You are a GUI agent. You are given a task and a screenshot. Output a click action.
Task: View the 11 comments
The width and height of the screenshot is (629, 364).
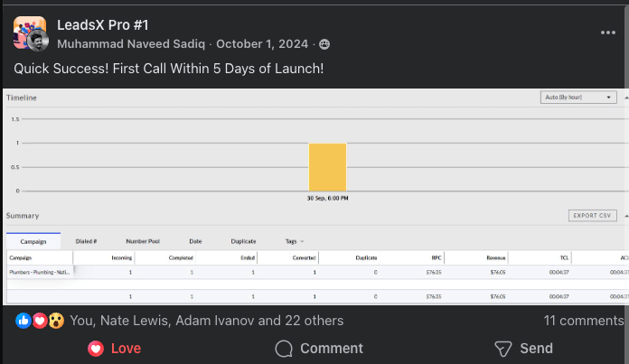pyautogui.click(x=582, y=320)
